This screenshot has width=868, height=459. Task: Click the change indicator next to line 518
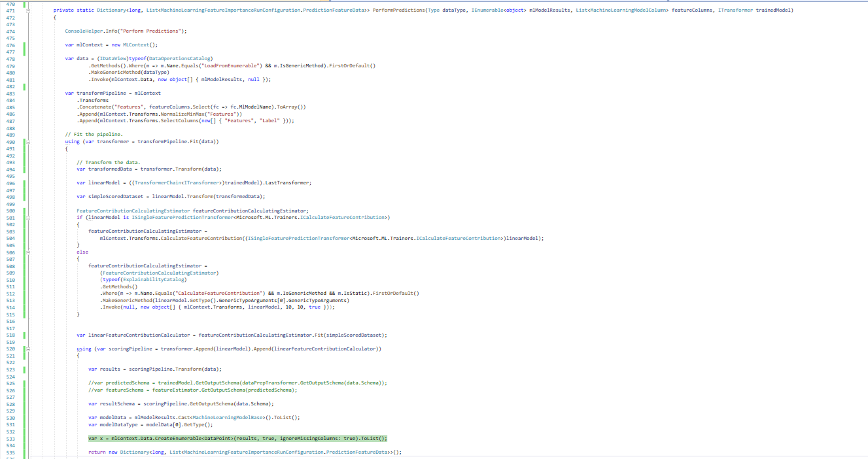(x=22, y=335)
